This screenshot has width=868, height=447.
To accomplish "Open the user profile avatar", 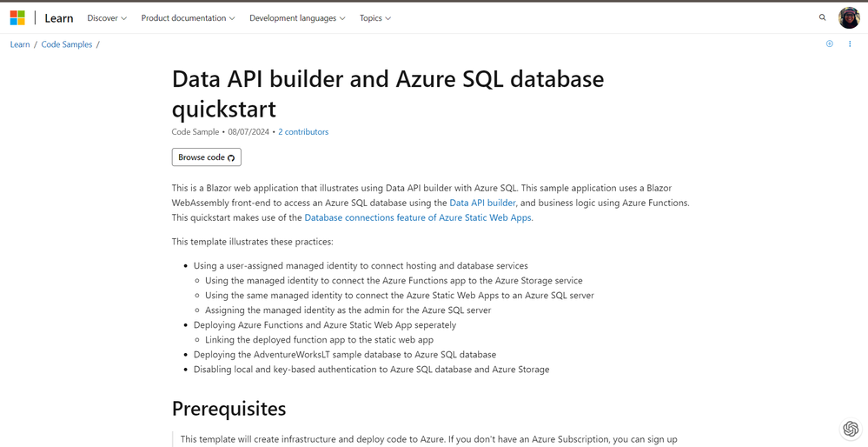I will pos(849,17).
